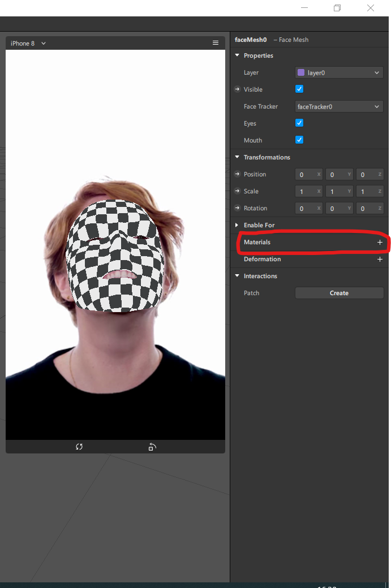This screenshot has width=391, height=588.
Task: Click the Materials label
Action: tap(257, 242)
